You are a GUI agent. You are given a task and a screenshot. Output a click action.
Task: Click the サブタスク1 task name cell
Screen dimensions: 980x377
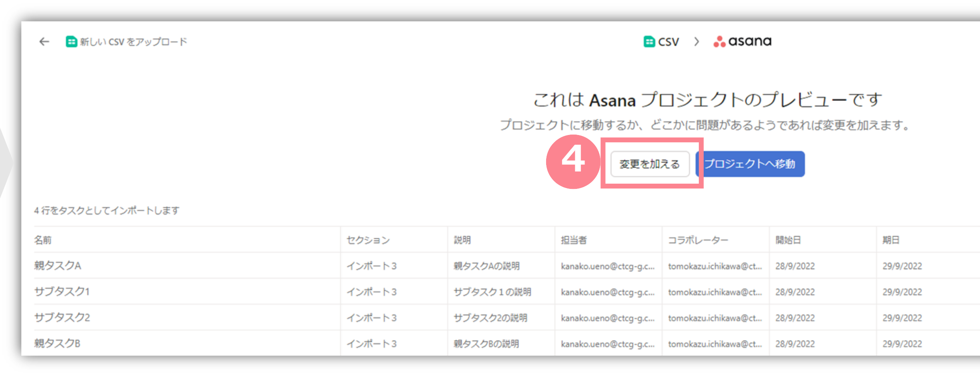click(62, 292)
